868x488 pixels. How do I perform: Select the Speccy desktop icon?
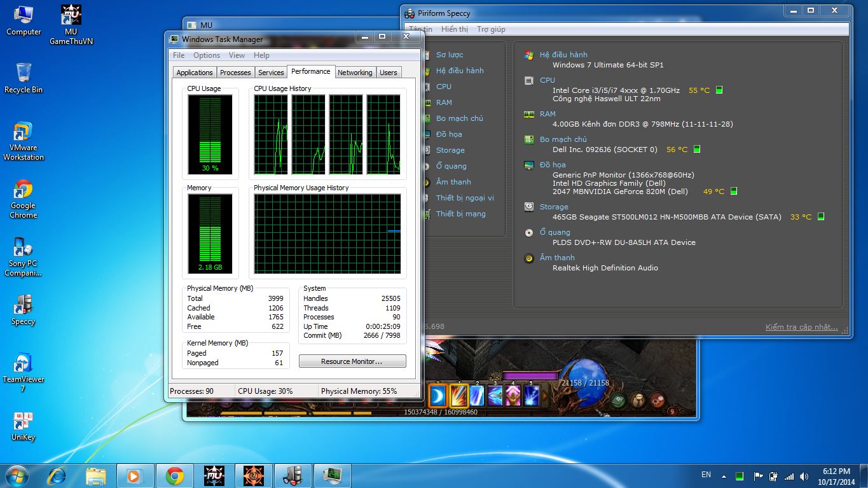[x=24, y=310]
